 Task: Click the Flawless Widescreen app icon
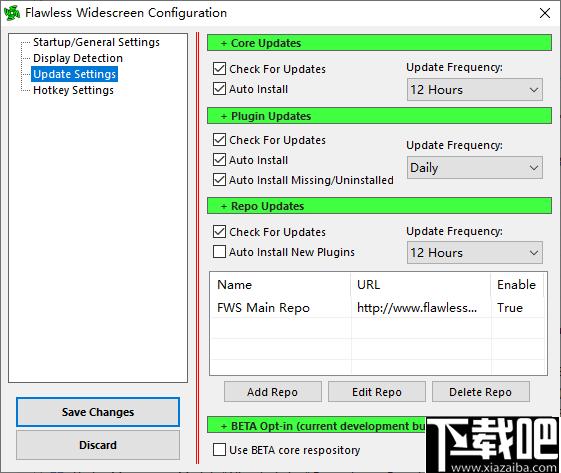pos(12,13)
